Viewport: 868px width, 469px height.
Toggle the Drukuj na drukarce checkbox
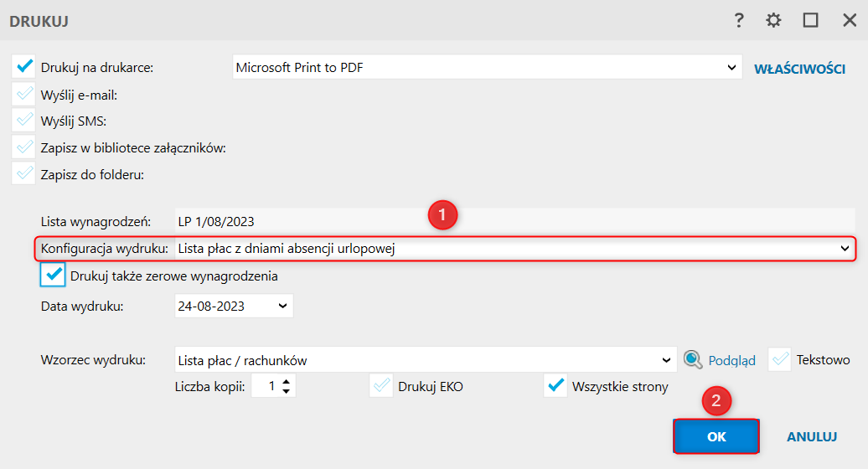coord(24,67)
